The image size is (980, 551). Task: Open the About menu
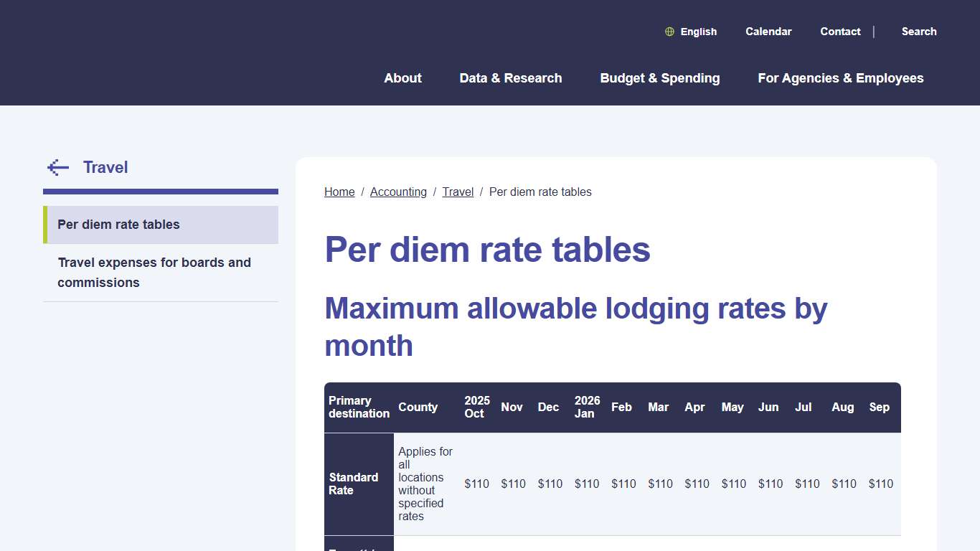coord(402,78)
